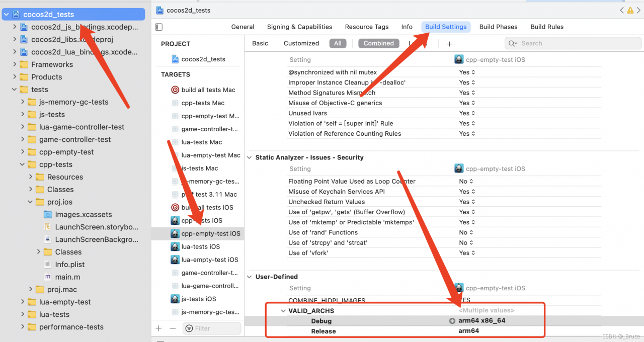Collapse the VALID_ARCHS setting row
Image resolution: width=644 pixels, height=342 pixels.
tap(283, 311)
